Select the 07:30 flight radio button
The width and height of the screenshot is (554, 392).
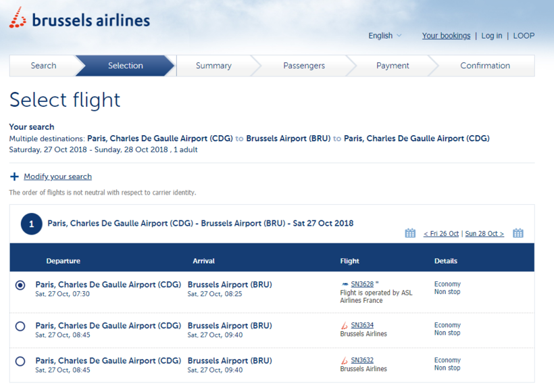[20, 285]
